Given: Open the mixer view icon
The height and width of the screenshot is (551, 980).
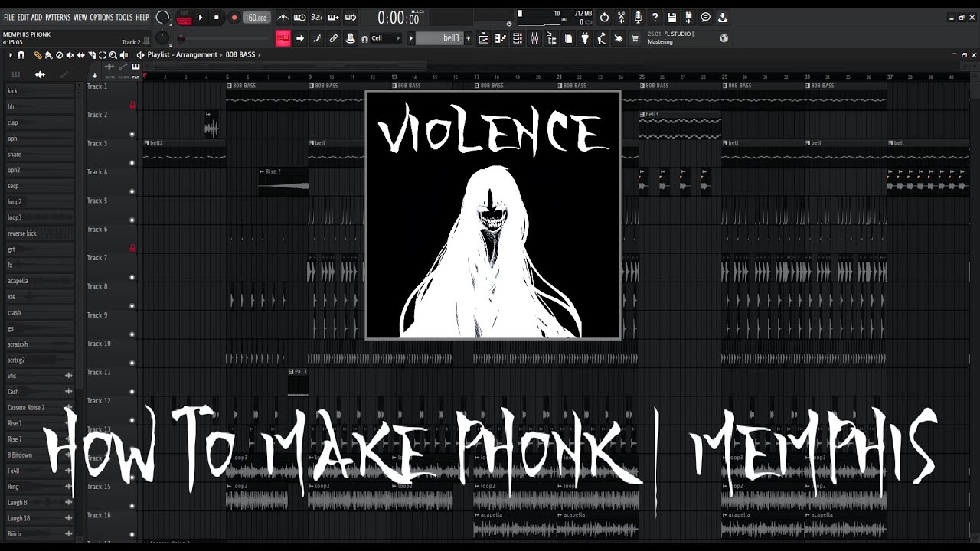Looking at the screenshot, I should pos(534,38).
